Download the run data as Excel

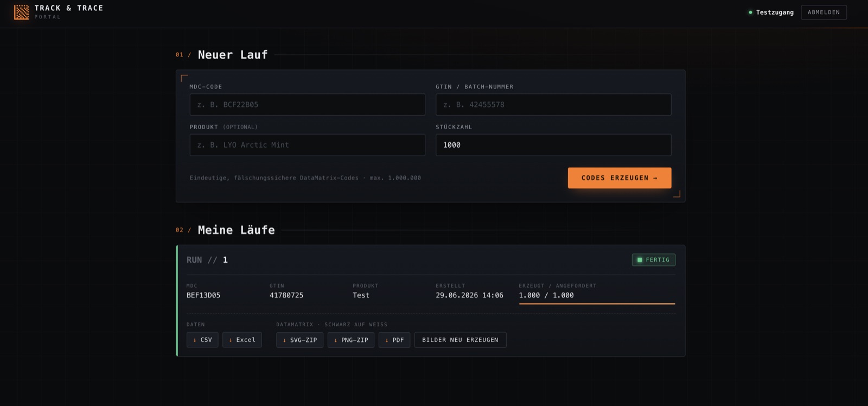point(242,340)
